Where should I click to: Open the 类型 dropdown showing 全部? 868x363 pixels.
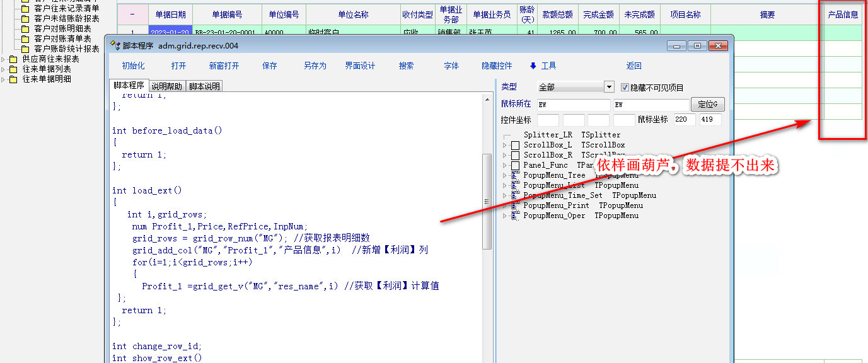[x=609, y=87]
